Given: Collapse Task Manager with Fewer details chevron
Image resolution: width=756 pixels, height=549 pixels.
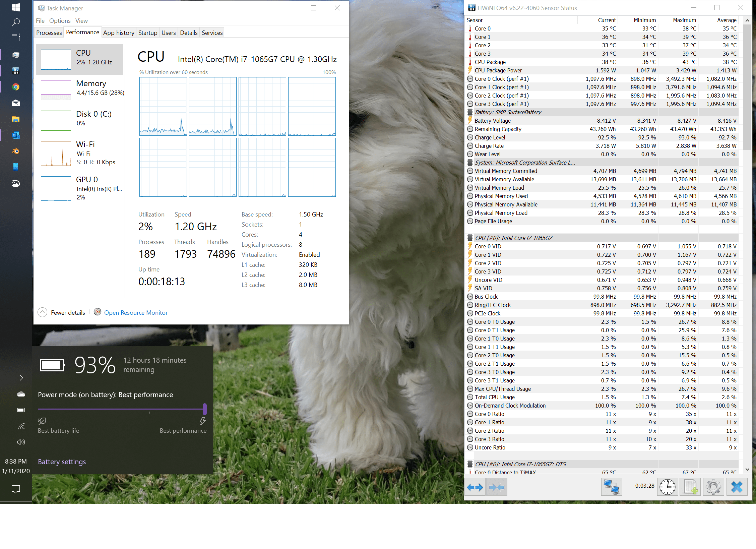Looking at the screenshot, I should pos(43,312).
